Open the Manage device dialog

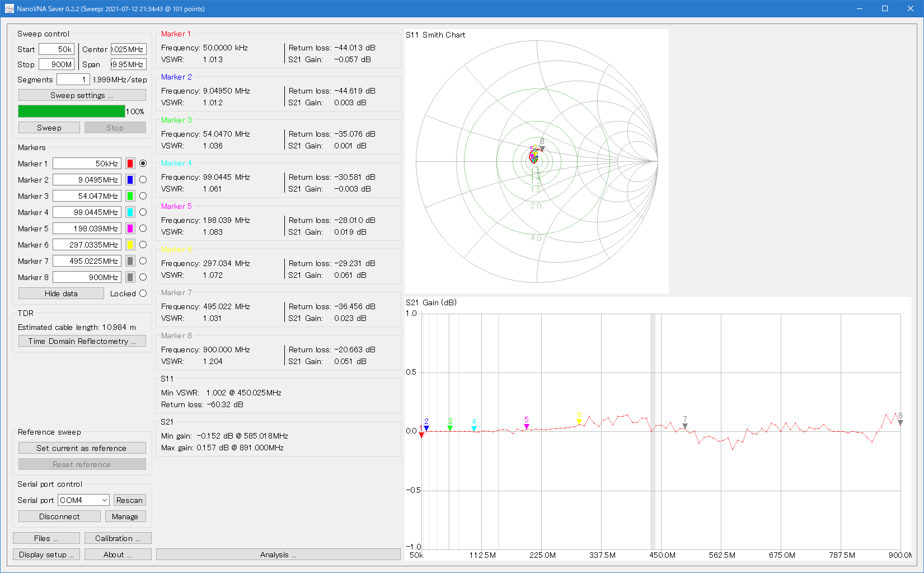click(x=125, y=516)
